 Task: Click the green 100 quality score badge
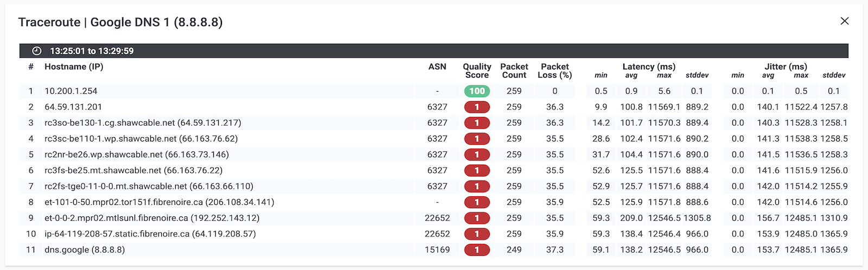(x=477, y=91)
